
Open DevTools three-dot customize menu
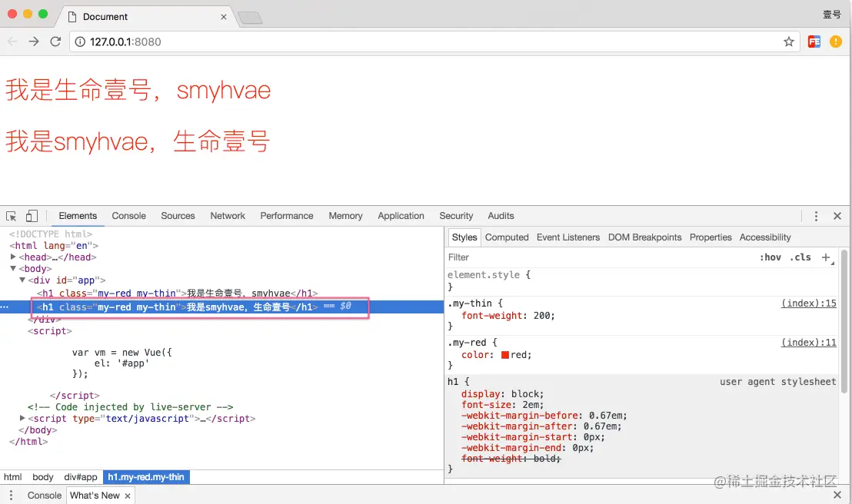(x=816, y=216)
